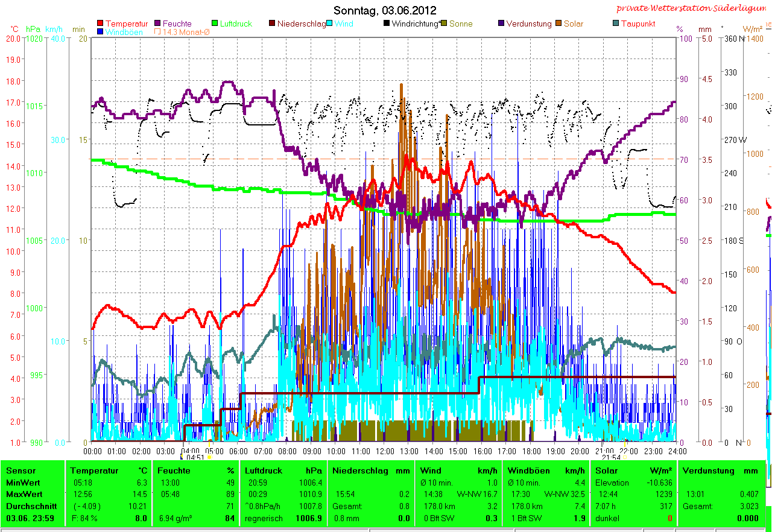Click the dark red Niederschlag legend square
Viewport: 772px width, 532px height.
[x=272, y=24]
